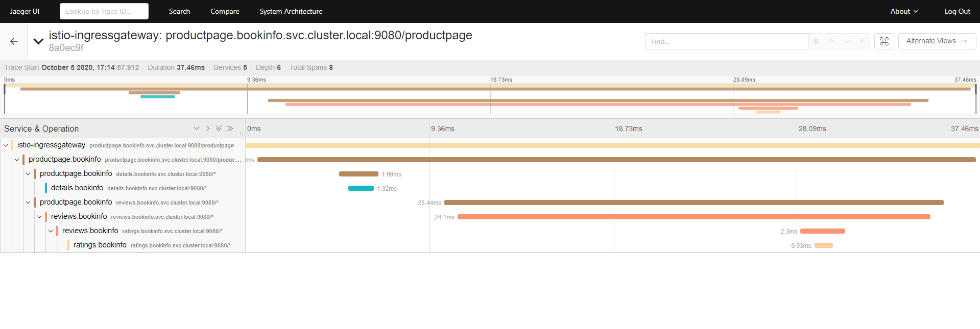Viewport: 980px width, 329px height.
Task: Collapse reviews.bookinfo reviews span chevron
Action: (39, 217)
